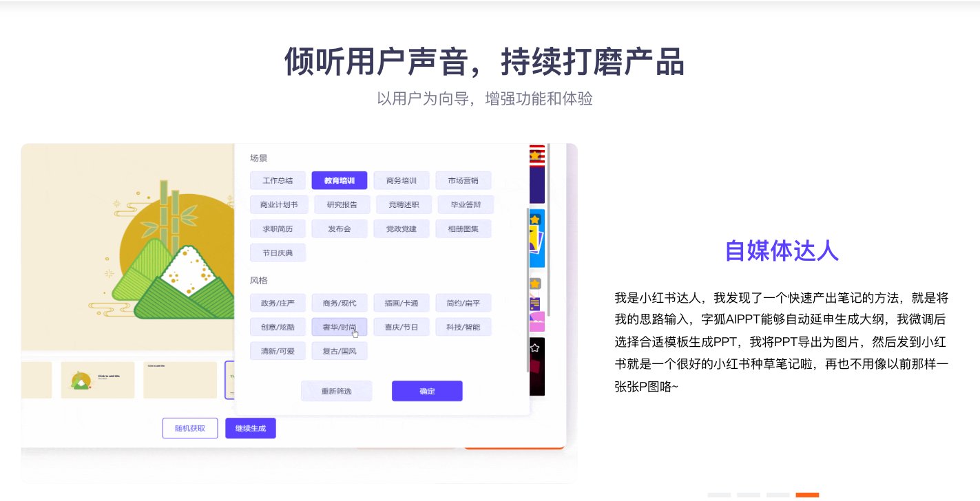Image resolution: width=980 pixels, height=501 pixels.
Task: Select the 教育培训 scene tag
Action: pos(339,180)
